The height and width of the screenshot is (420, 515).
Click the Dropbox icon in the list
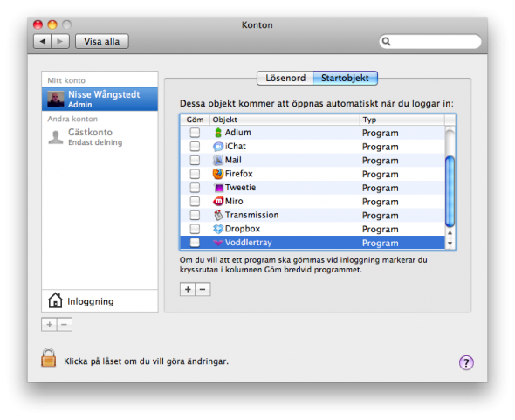point(218,229)
